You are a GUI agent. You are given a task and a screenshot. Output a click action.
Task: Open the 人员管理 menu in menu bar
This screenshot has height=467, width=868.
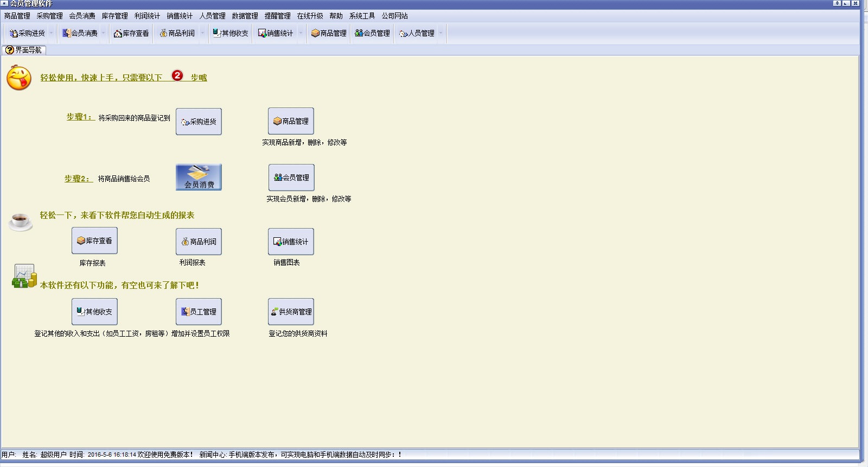tap(213, 16)
